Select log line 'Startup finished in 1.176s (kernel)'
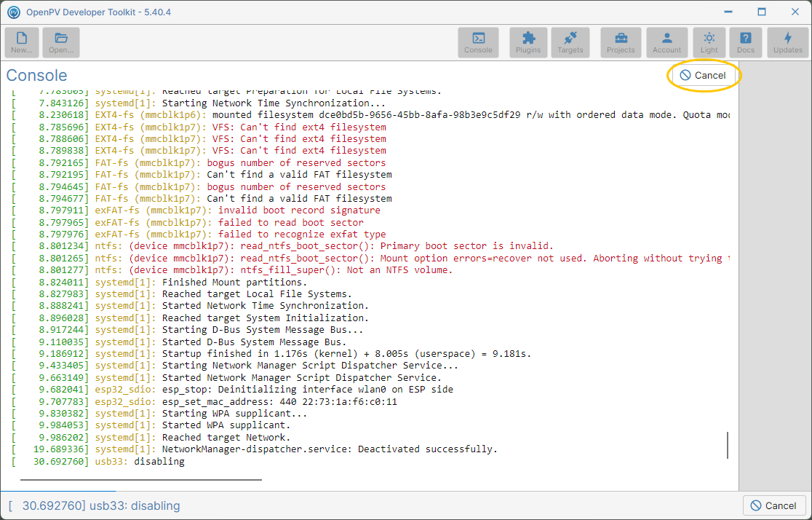Image resolution: width=812 pixels, height=520 pixels. [x=271, y=354]
